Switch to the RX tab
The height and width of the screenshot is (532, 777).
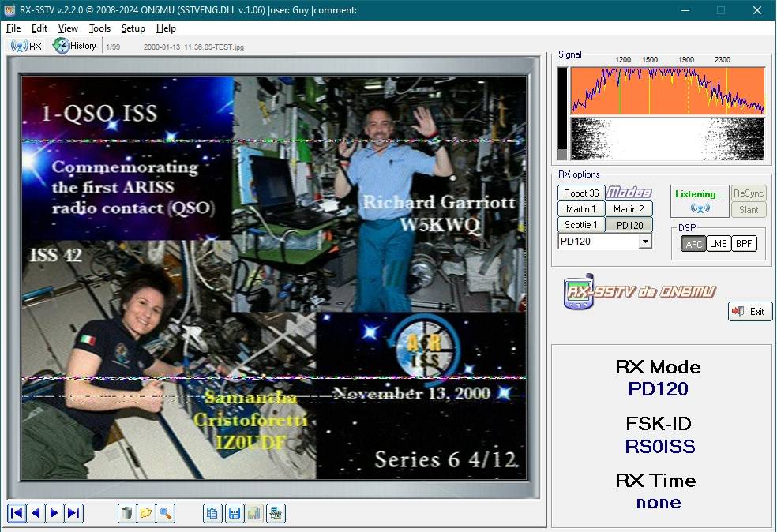point(27,46)
